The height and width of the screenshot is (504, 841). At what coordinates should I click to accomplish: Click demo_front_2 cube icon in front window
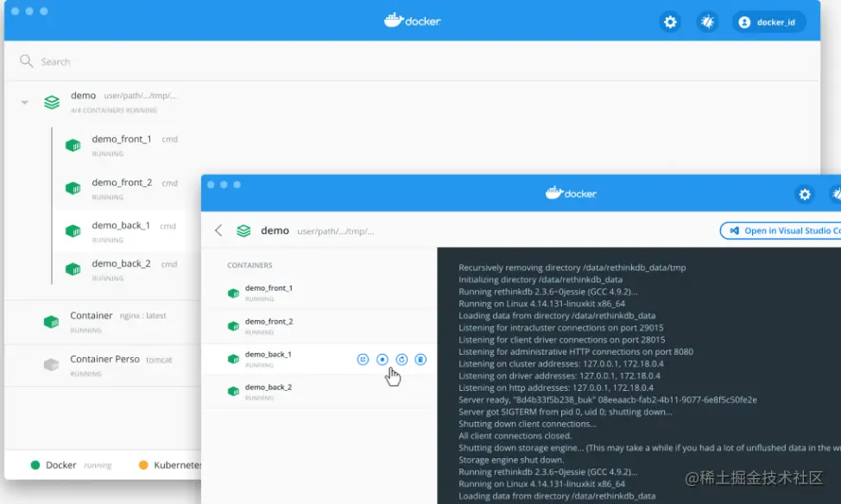(x=233, y=326)
